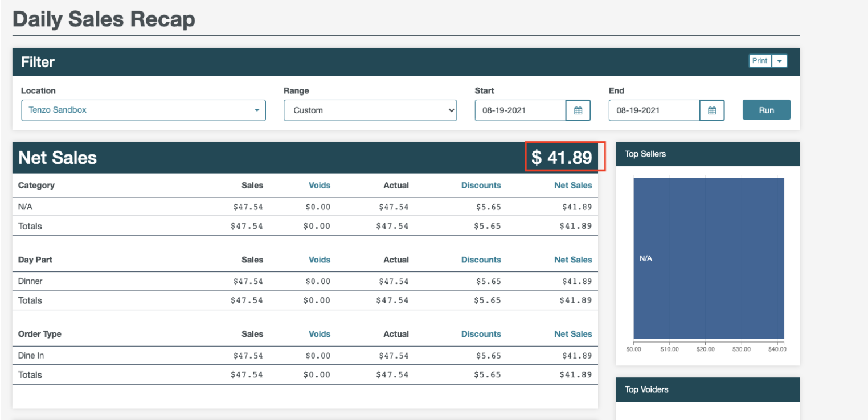Open Voids link in Order Type table
868x420 pixels.
tap(320, 334)
